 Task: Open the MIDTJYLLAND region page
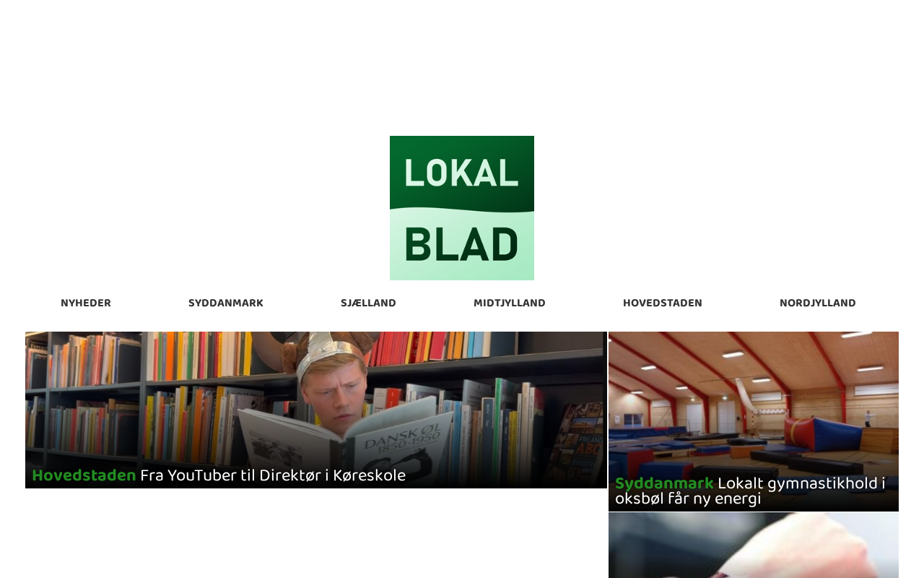pos(510,303)
